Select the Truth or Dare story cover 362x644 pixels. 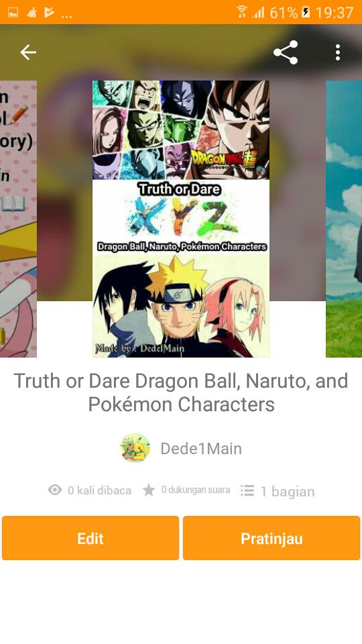tap(180, 219)
